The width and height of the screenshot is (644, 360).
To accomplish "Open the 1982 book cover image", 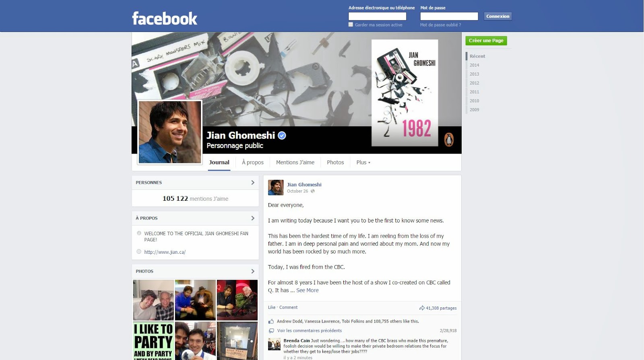I will point(405,93).
